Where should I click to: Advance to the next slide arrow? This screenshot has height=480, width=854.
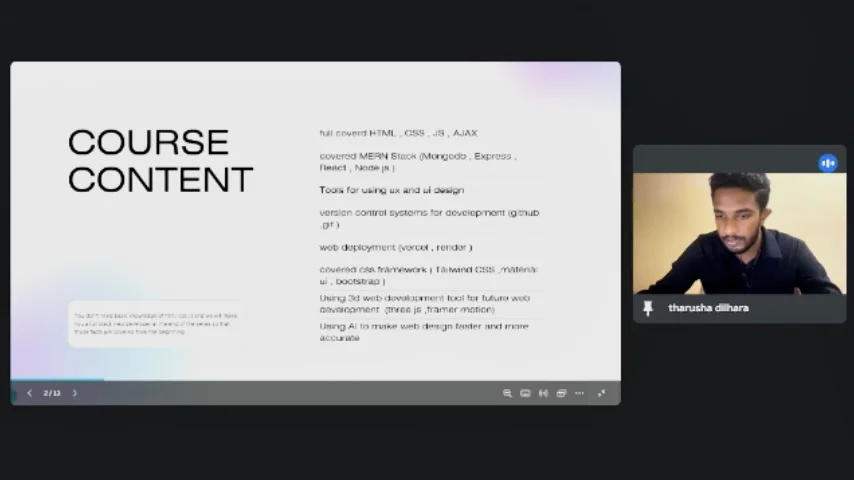coord(75,393)
